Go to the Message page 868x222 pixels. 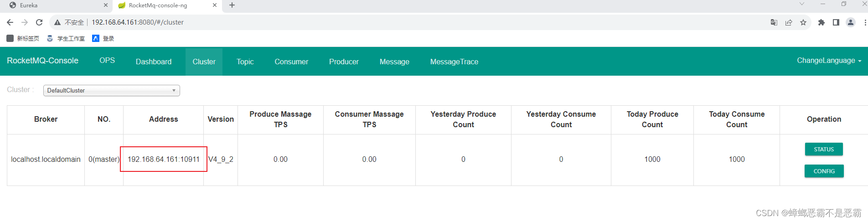[x=394, y=62]
